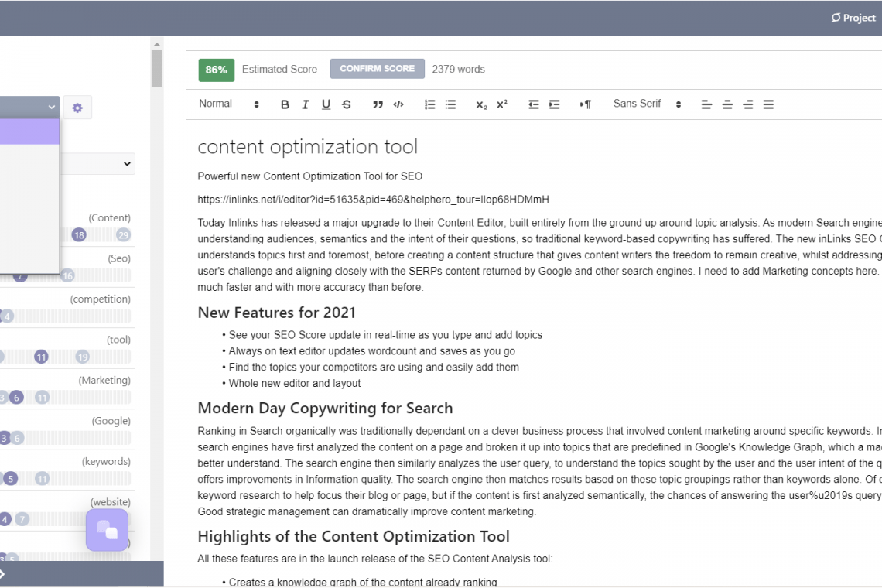Click the 5 marker on keywords bar

pyautogui.click(x=10, y=479)
